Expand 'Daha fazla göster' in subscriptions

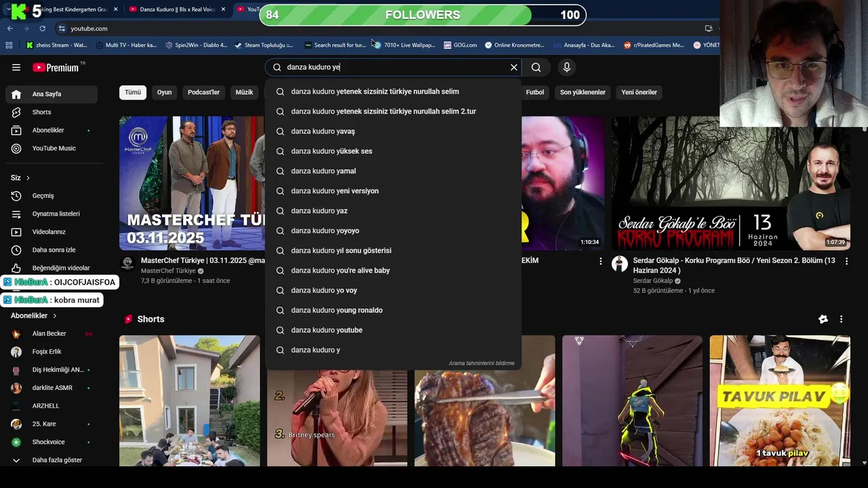pyautogui.click(x=52, y=460)
